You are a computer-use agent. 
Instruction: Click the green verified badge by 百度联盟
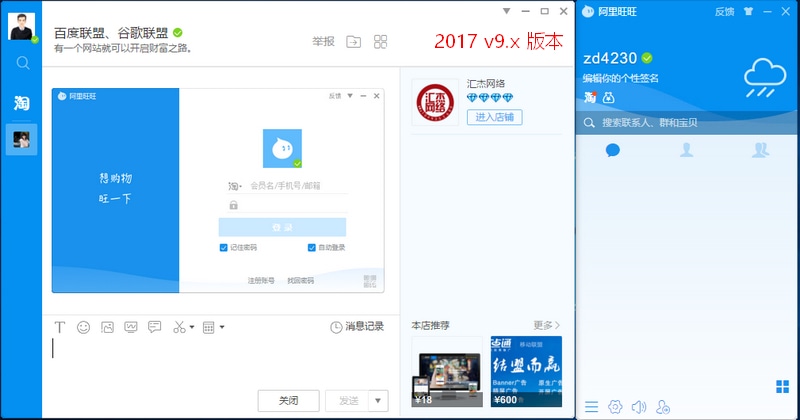178,33
